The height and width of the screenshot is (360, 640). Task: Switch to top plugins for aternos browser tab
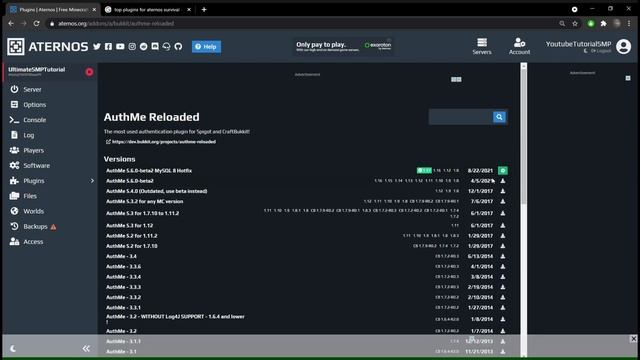pyautogui.click(x=147, y=9)
